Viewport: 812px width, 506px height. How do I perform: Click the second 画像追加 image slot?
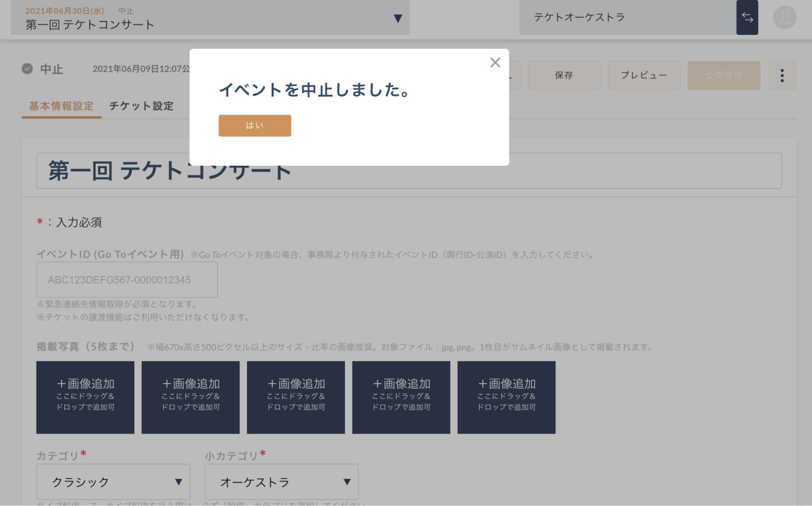pos(191,397)
